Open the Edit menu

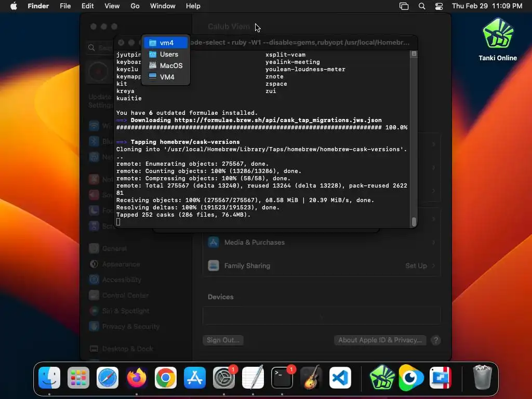[87, 6]
